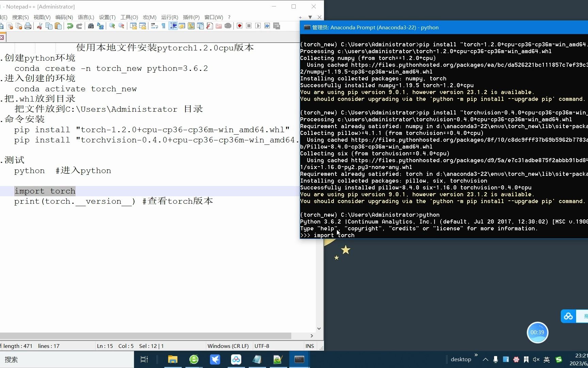Toggle indent guide icon
Image resolution: width=588 pixels, height=368 pixels.
(x=173, y=26)
